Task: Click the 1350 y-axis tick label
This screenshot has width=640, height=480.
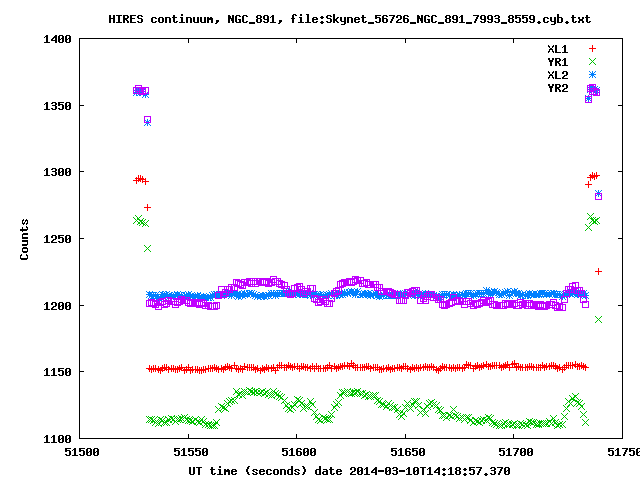Action: pos(57,106)
